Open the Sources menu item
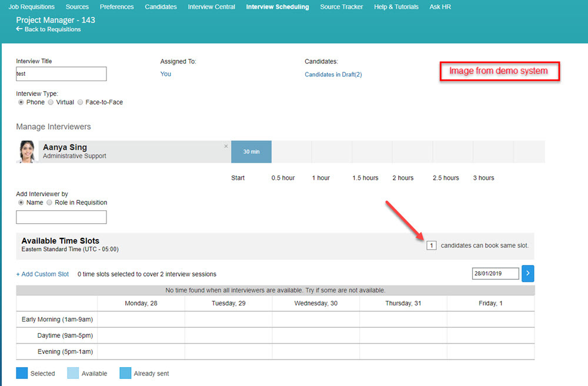This screenshot has height=386, width=588. (x=77, y=6)
